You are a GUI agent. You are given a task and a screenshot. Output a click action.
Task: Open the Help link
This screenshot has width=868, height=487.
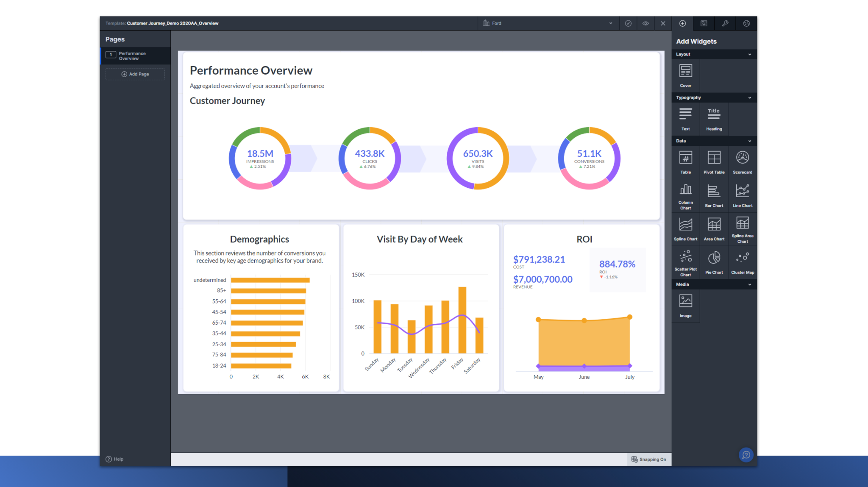tap(114, 459)
